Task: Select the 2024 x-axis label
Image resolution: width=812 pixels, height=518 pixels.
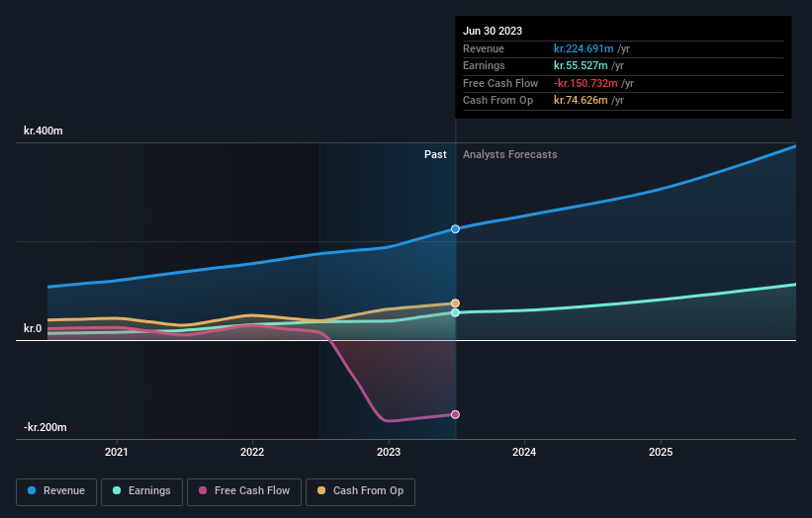Action: 524,452
